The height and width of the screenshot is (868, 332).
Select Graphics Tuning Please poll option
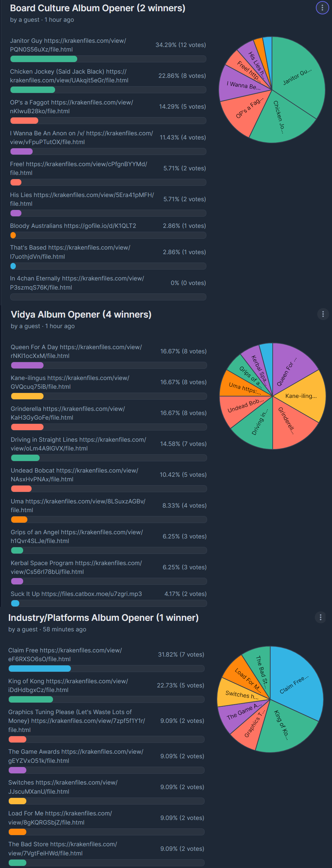pos(77,721)
